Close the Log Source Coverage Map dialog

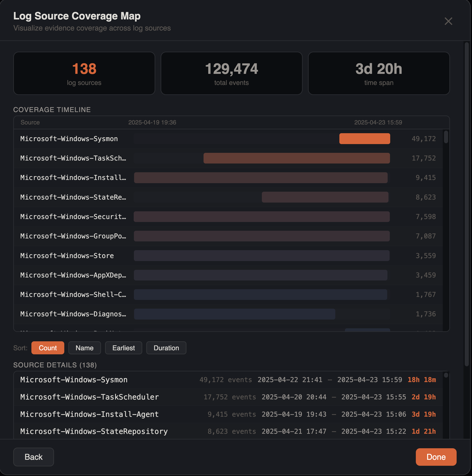point(448,21)
